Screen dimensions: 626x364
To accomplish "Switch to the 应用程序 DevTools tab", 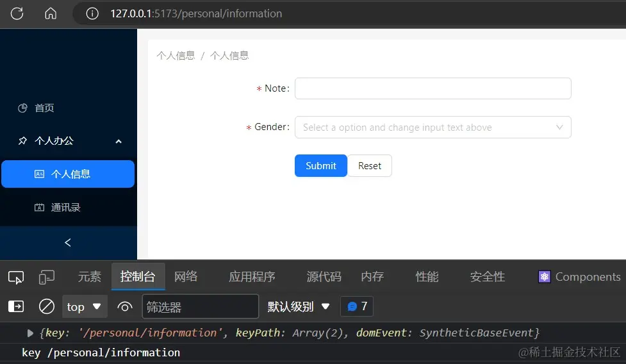I will point(252,277).
